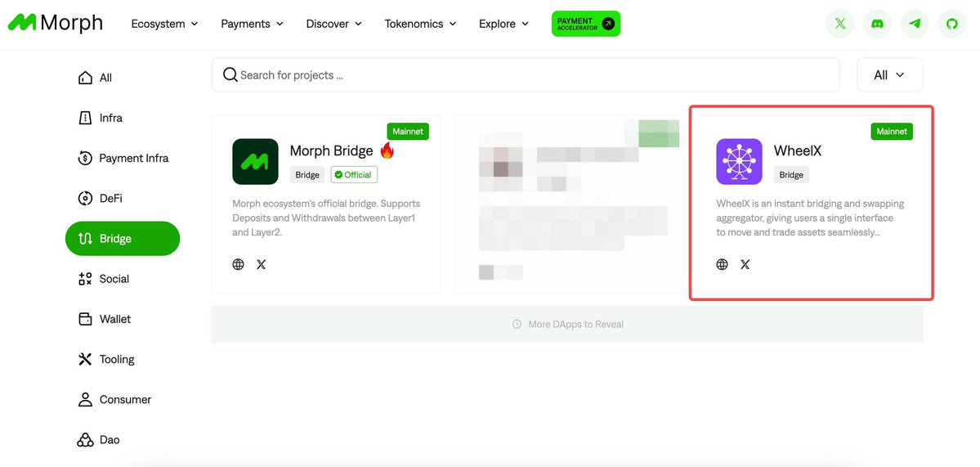
Task: Click the blurred middle project card
Action: [568, 204]
